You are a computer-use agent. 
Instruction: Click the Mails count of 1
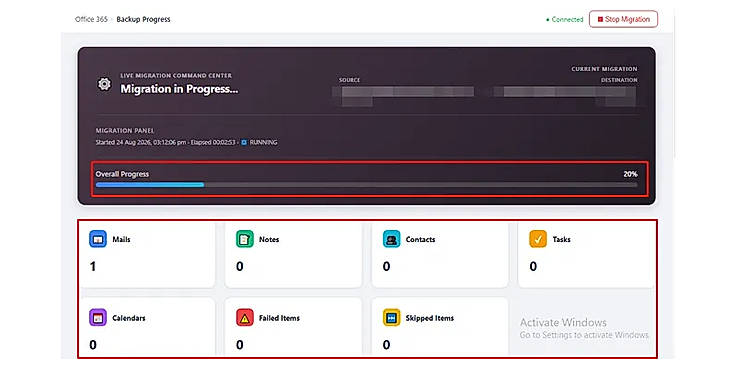click(93, 267)
